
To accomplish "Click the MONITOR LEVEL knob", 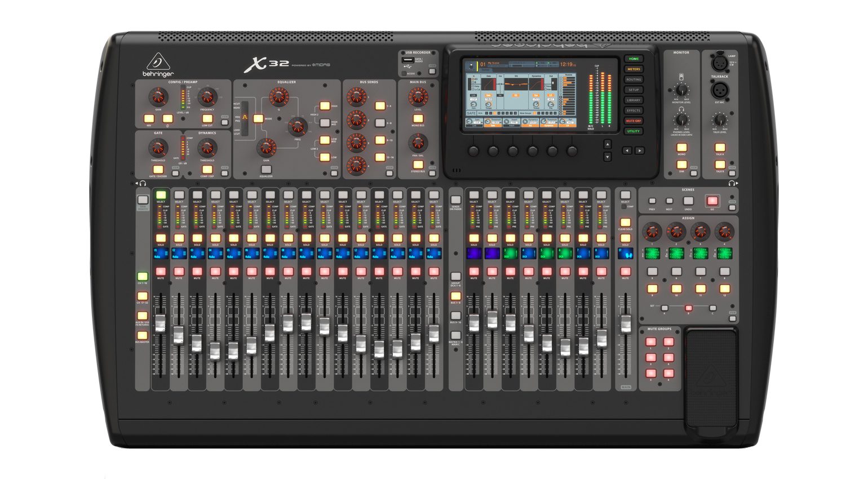I will [681, 90].
